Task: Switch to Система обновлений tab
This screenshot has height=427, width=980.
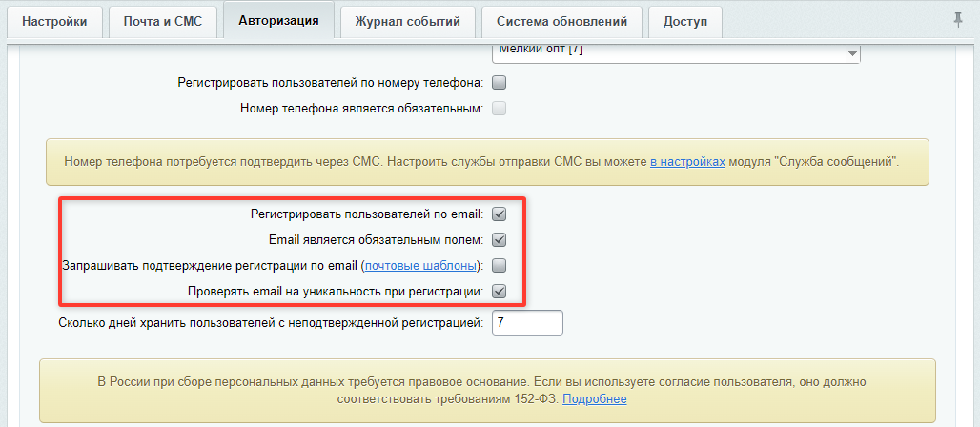Action: click(561, 22)
